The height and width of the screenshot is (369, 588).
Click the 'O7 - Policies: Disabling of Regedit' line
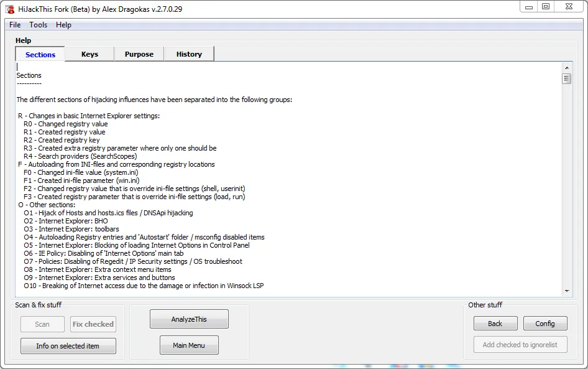pyautogui.click(x=133, y=261)
